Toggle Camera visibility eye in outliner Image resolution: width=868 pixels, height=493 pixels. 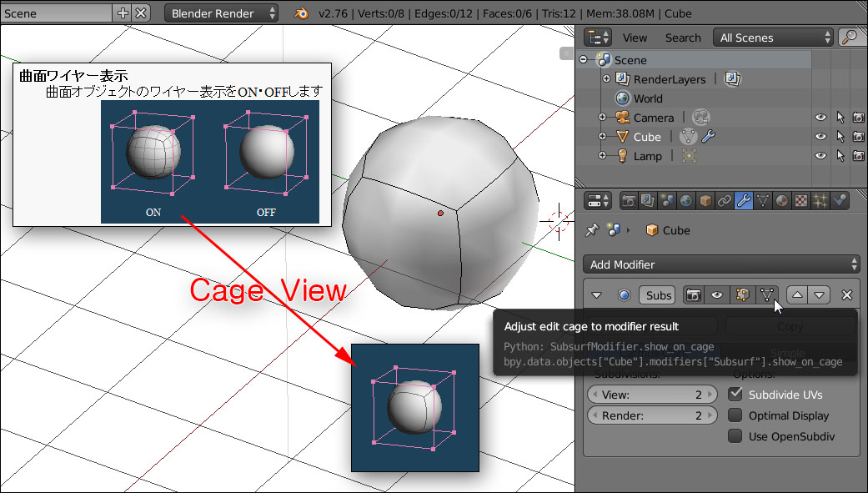click(820, 118)
